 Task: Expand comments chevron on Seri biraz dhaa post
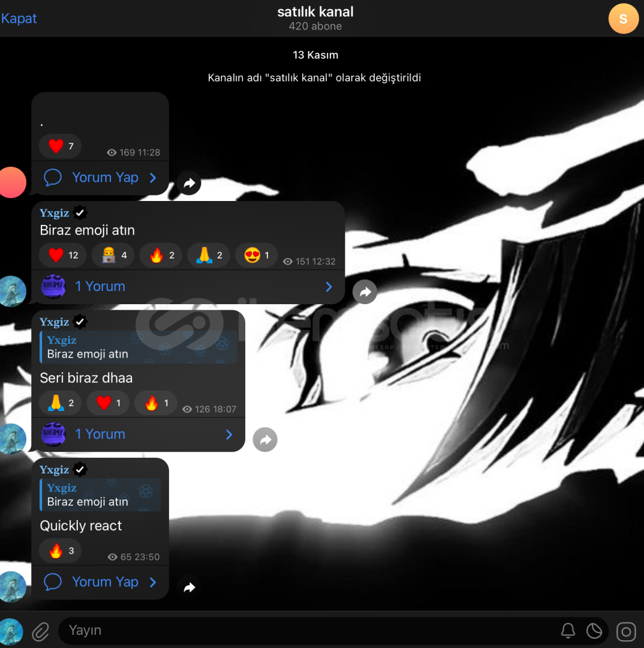(x=229, y=434)
